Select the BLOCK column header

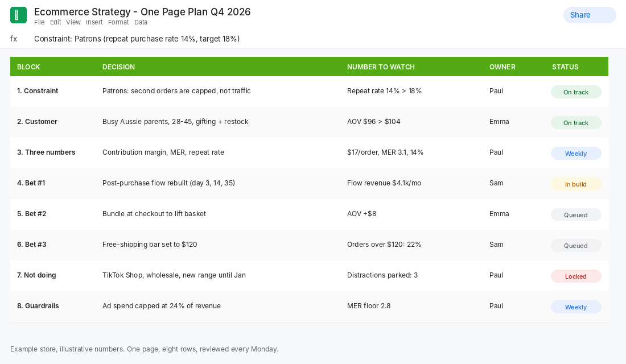point(28,67)
